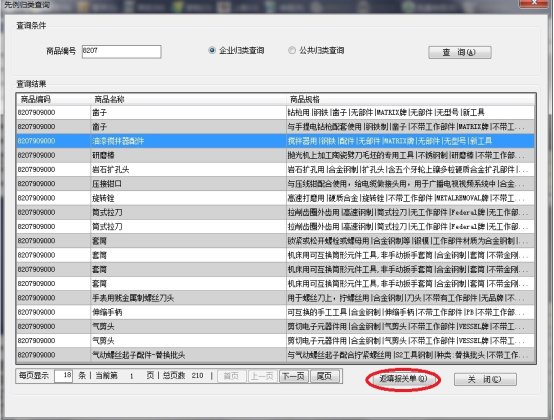Click the 关闭(C) button
Viewport: 554px width, 420px height.
coord(485,379)
